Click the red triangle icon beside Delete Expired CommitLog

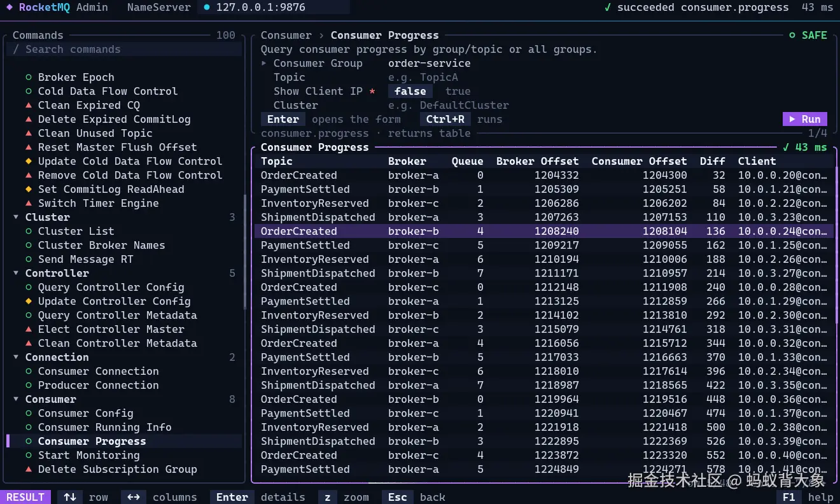(x=29, y=120)
